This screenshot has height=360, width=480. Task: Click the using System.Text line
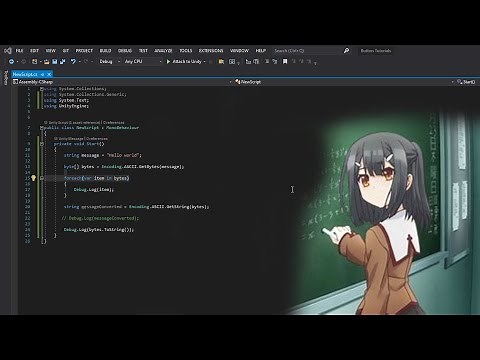66,100
